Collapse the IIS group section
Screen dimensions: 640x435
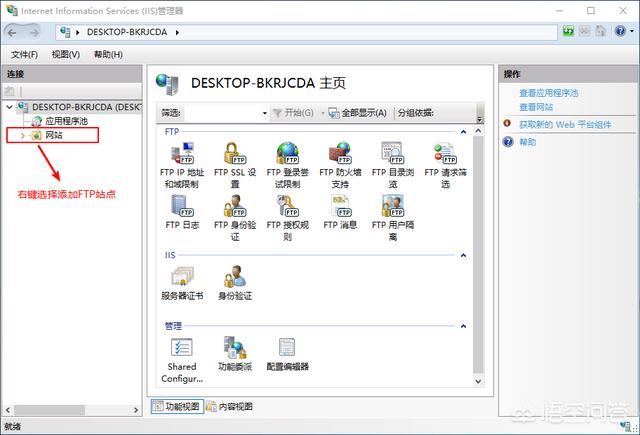tap(463, 255)
